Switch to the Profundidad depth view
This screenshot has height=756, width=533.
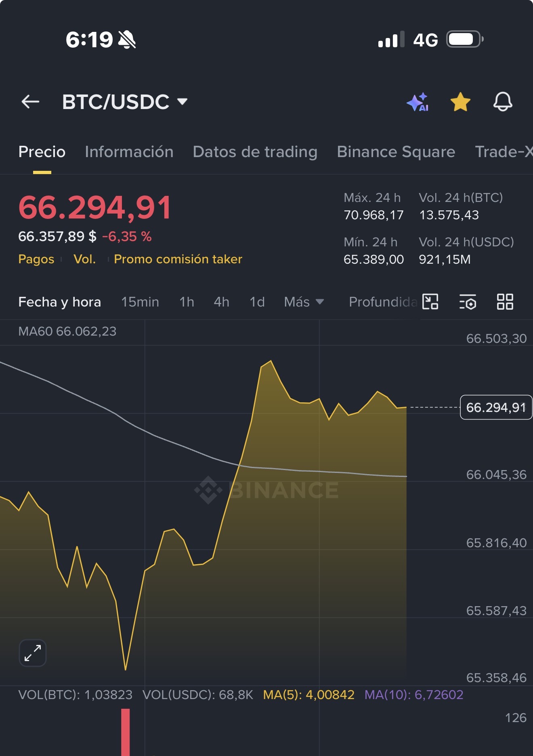(x=383, y=302)
